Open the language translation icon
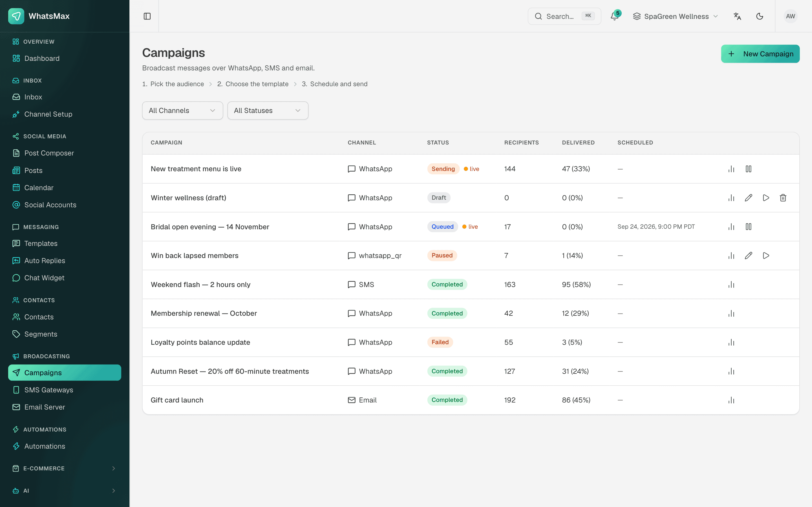This screenshot has width=812, height=507. (x=737, y=16)
